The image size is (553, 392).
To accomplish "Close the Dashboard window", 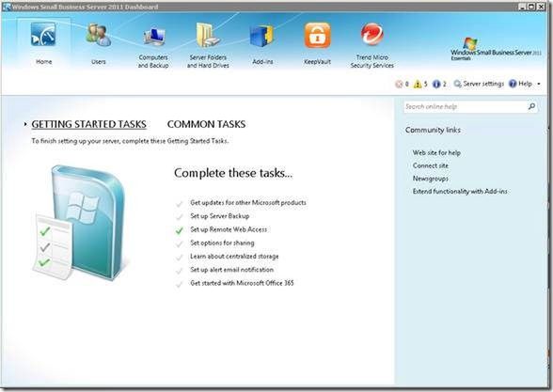I will pyautogui.click(x=541, y=7).
